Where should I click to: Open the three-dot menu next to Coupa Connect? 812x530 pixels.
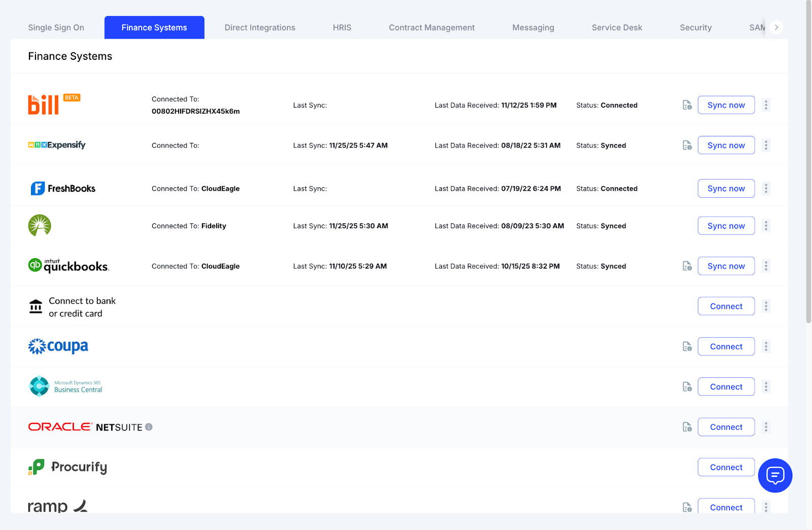766,346
